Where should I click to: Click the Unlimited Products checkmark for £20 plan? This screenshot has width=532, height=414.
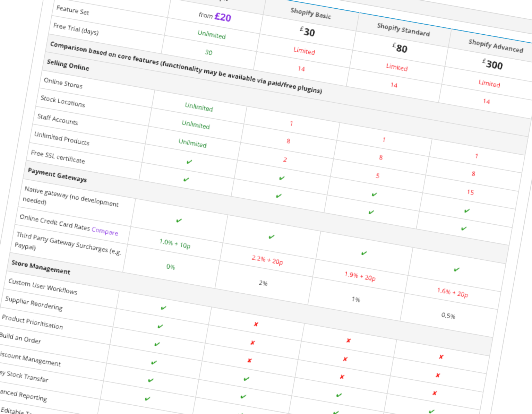pos(189,162)
